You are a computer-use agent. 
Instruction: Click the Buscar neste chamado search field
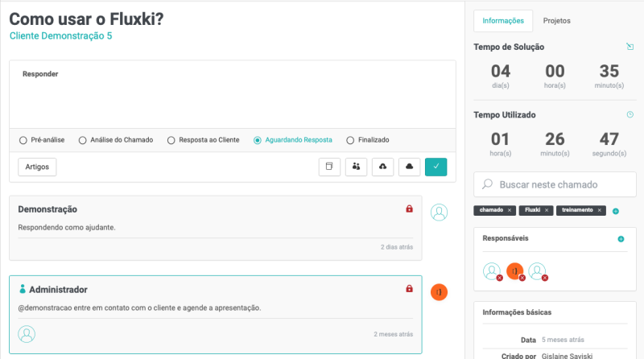555,184
